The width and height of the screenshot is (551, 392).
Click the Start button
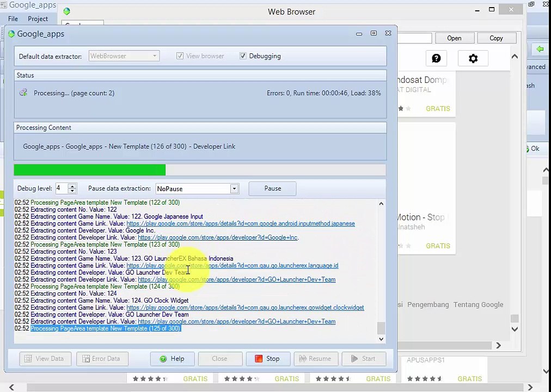364,359
